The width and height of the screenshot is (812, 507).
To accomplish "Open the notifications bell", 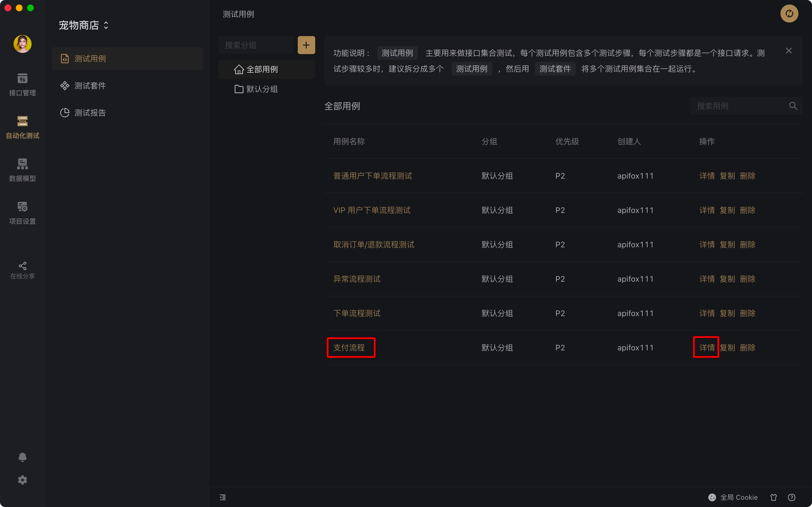I will coord(22,457).
